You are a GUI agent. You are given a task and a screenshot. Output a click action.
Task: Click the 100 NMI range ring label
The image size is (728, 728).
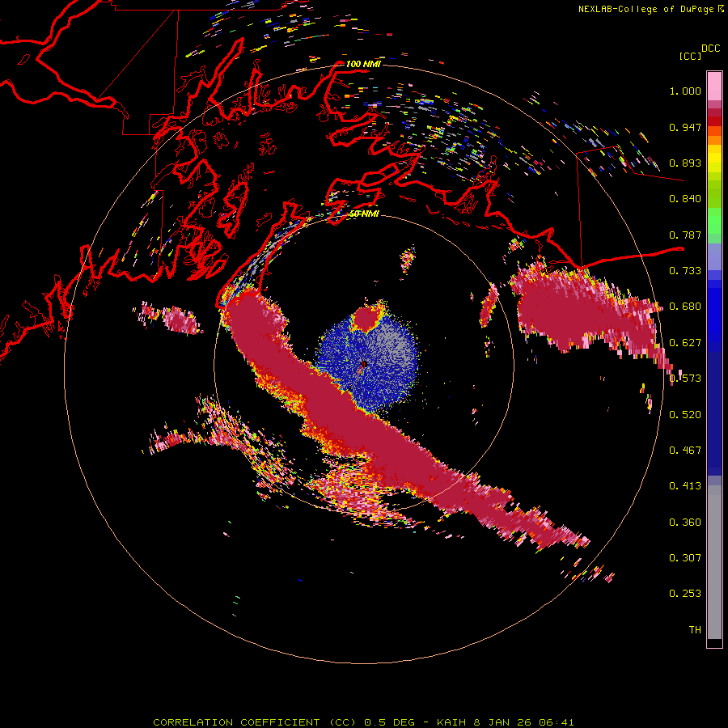[363, 64]
